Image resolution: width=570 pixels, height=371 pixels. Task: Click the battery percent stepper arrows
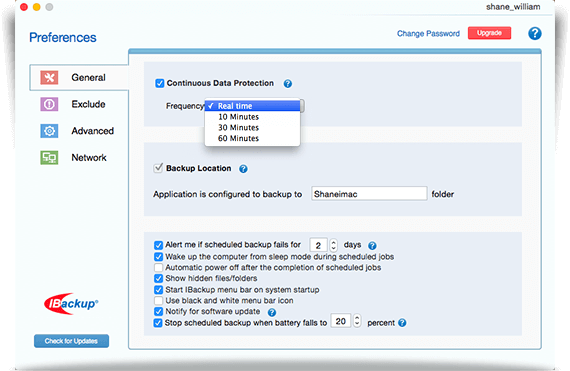pos(357,321)
